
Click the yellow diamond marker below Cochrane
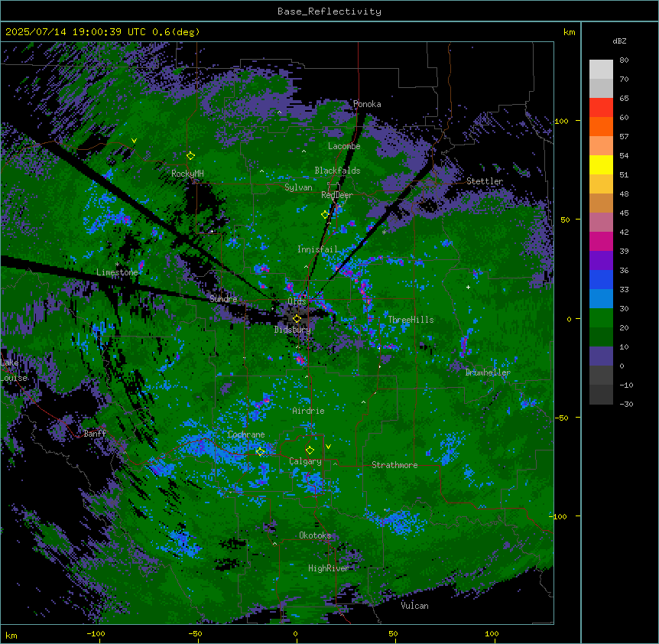pyautogui.click(x=260, y=452)
